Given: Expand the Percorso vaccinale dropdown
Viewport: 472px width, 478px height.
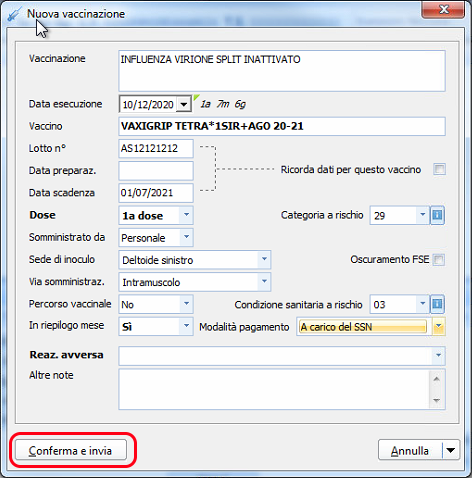Looking at the screenshot, I should coord(186,304).
